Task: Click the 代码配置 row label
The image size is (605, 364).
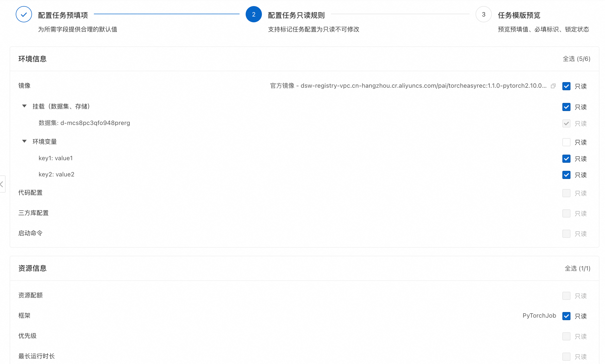Action: [30, 193]
